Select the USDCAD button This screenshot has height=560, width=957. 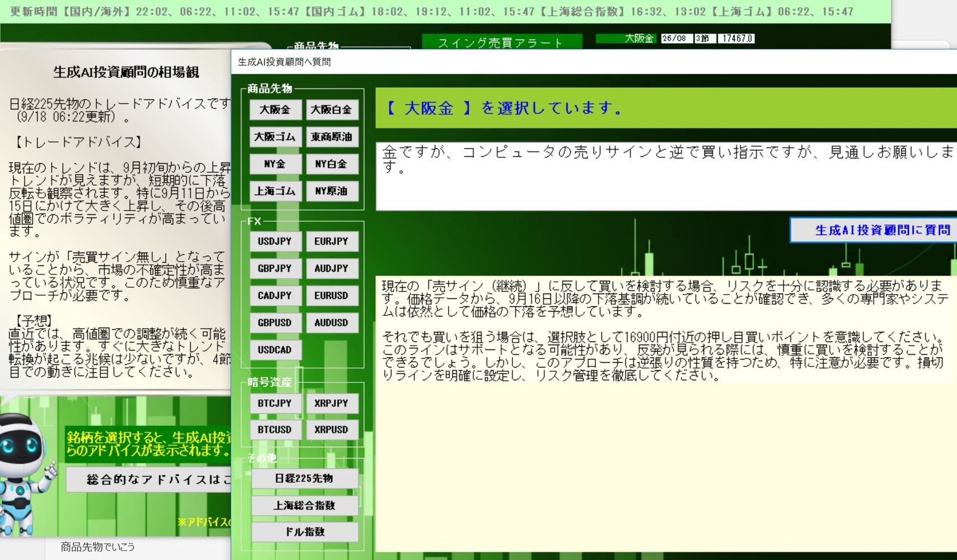275,350
